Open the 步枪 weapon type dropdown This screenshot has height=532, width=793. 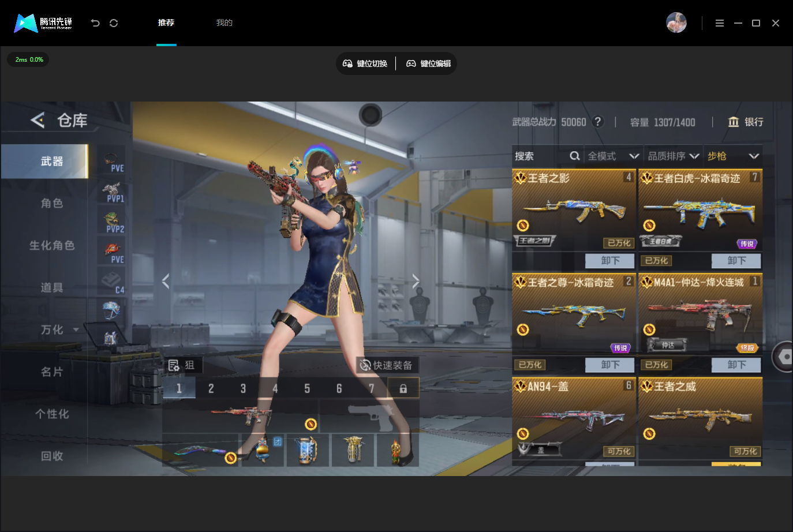[733, 156]
